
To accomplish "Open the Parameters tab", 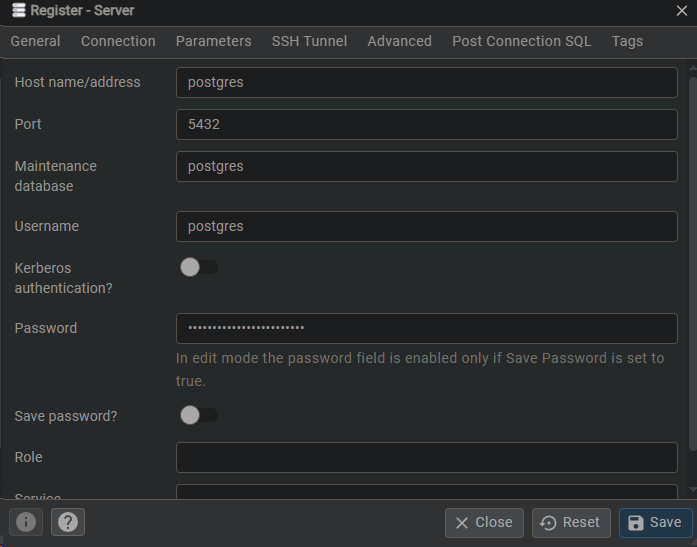I will [213, 41].
